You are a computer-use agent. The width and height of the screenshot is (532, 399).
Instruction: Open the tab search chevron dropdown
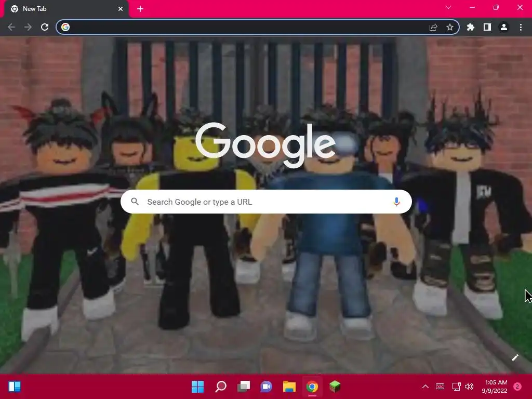[448, 7]
